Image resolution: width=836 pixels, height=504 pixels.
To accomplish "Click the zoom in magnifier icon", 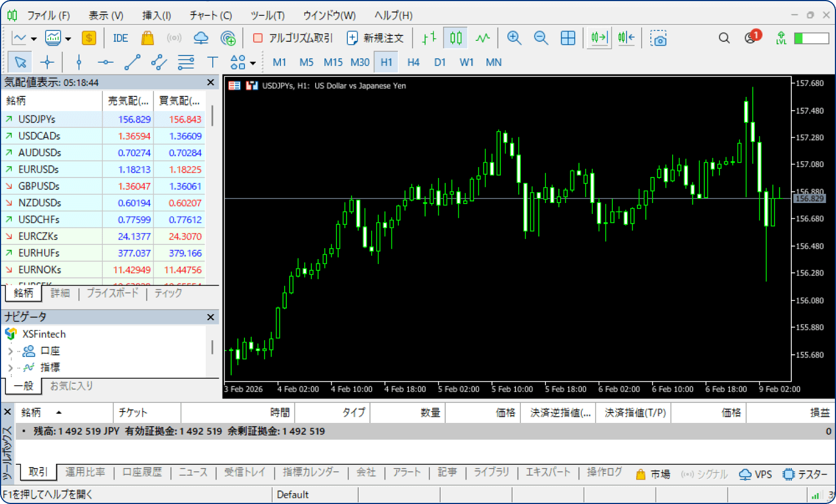I will click(514, 38).
